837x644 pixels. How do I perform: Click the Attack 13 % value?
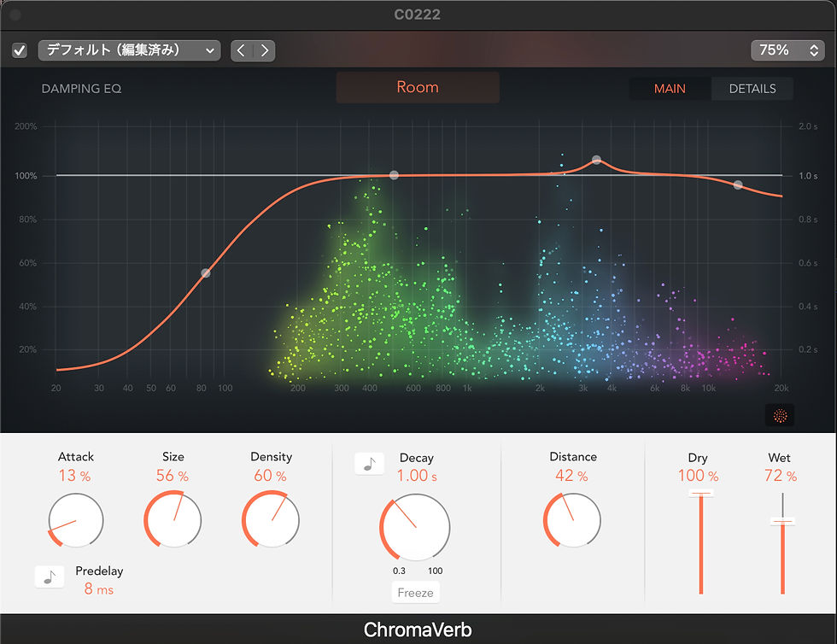coord(75,475)
